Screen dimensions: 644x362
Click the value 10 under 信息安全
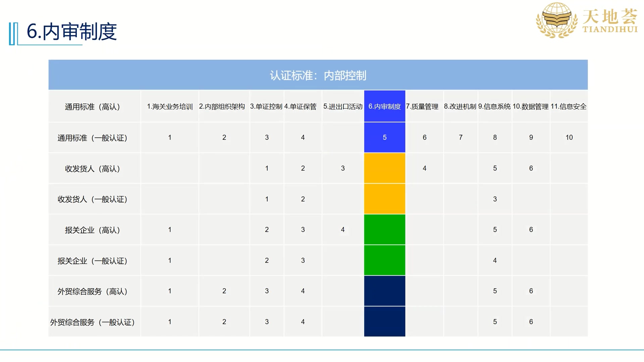[x=569, y=137]
